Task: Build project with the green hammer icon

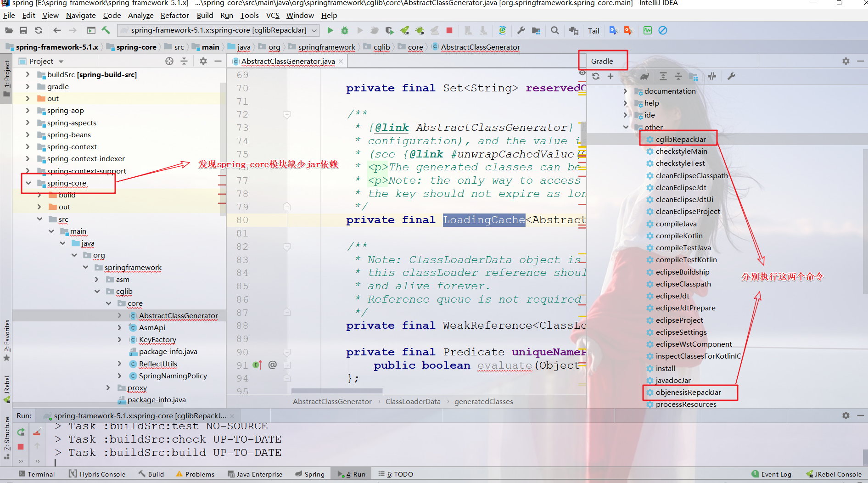Action: (106, 30)
